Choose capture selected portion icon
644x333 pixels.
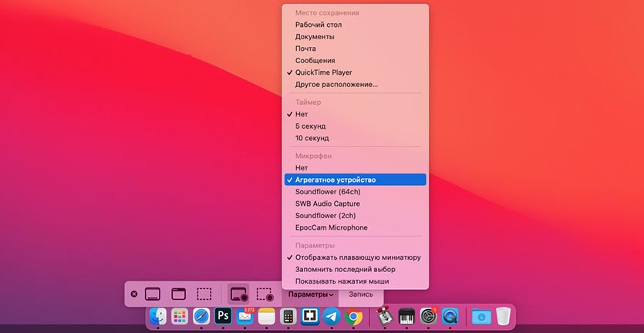pos(204,294)
